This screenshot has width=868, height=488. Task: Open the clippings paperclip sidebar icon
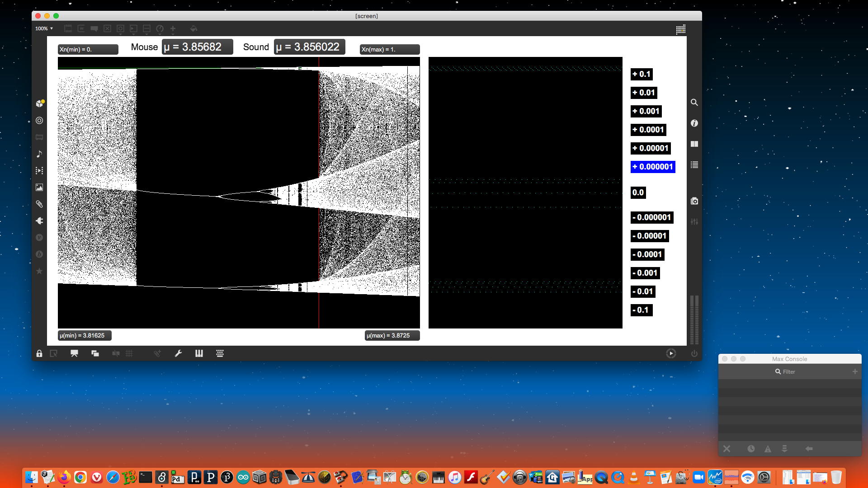point(39,204)
